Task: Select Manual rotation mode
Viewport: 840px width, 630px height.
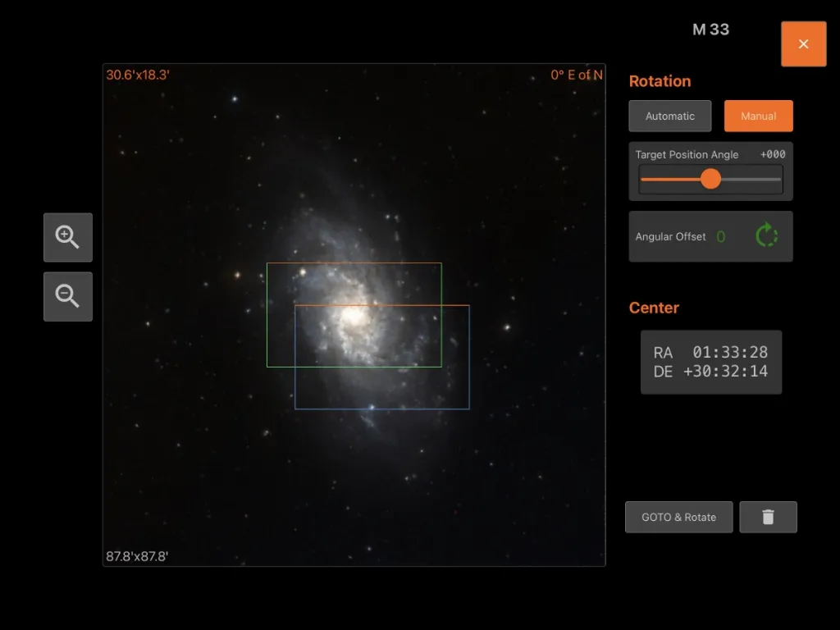Action: click(759, 116)
